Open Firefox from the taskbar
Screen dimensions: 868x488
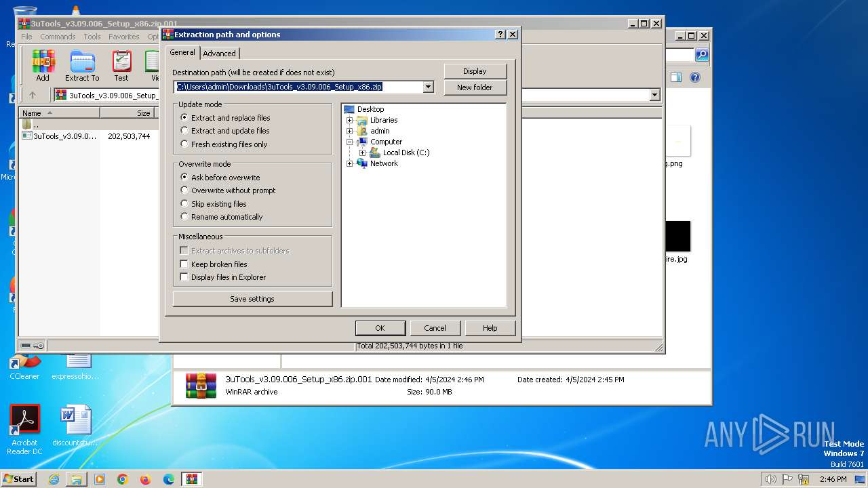(146, 479)
